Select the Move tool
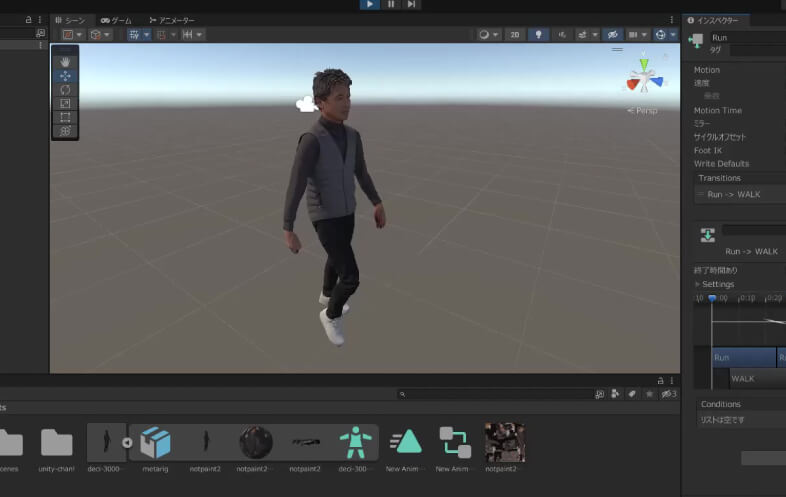786x497 pixels. (x=65, y=76)
